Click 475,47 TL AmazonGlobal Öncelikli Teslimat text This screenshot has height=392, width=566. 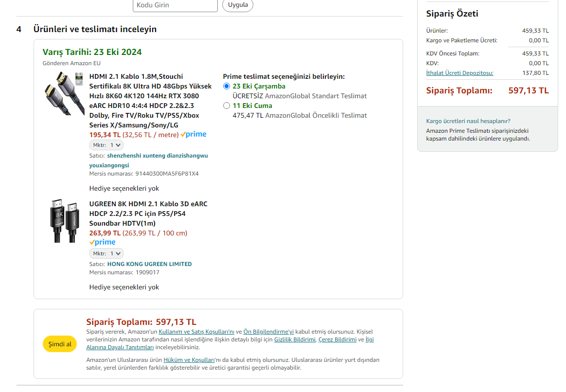pos(300,115)
